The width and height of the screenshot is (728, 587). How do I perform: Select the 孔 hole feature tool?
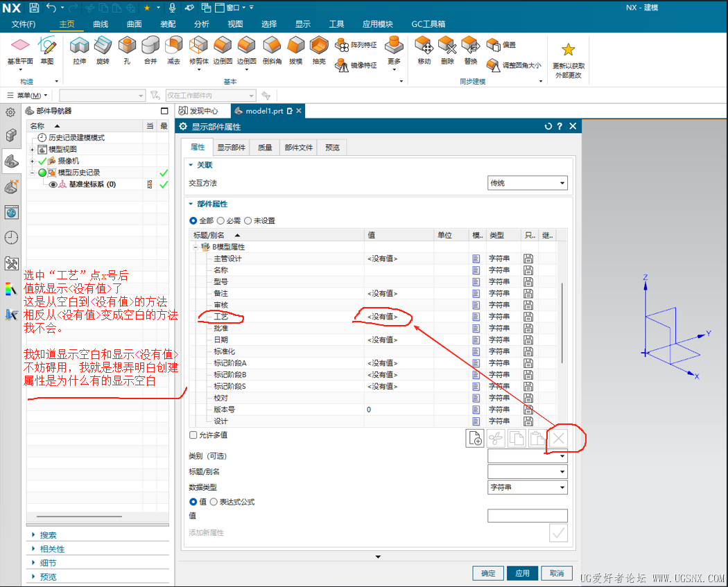[x=126, y=46]
